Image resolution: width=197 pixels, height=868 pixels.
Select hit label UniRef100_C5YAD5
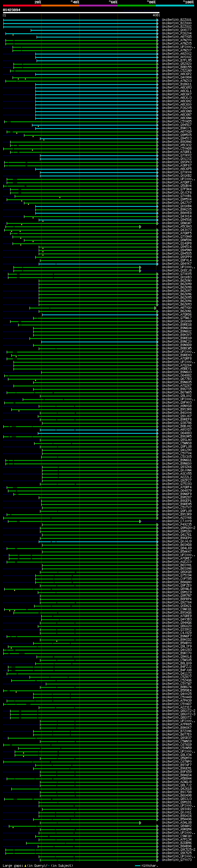(x=176, y=122)
